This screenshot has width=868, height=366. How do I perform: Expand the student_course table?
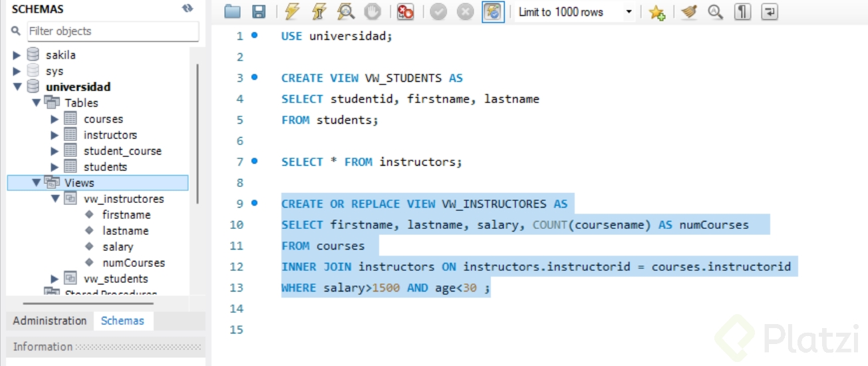click(x=55, y=151)
